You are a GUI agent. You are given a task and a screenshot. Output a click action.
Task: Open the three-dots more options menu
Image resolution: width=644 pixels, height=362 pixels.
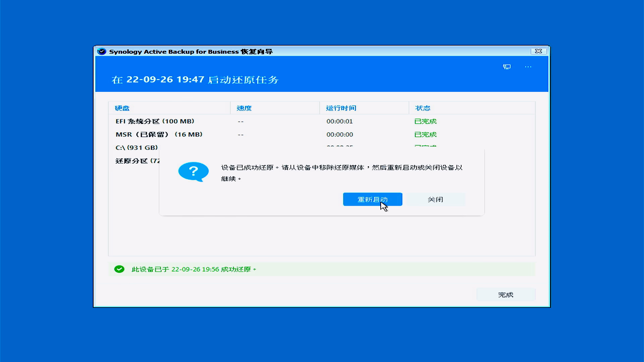click(x=528, y=67)
